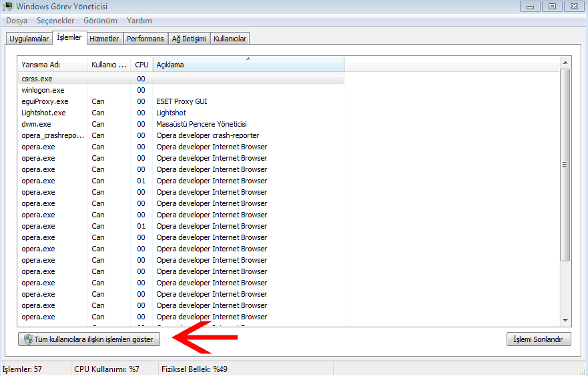The image size is (588, 376).
Task: Switch to the Hizmetler tab
Action: click(x=104, y=39)
